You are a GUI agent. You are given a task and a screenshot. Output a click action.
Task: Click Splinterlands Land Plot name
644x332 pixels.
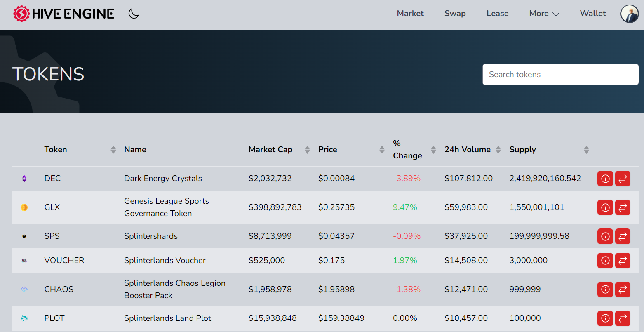tap(167, 318)
